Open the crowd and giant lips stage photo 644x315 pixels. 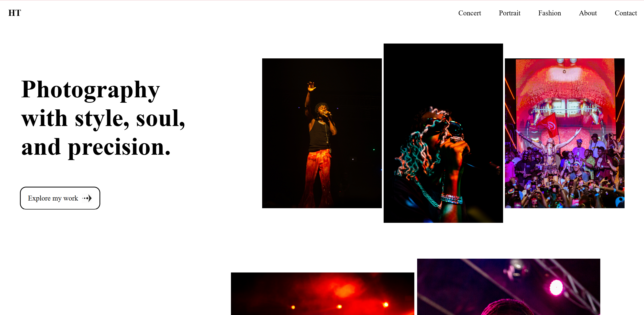pos(564,133)
